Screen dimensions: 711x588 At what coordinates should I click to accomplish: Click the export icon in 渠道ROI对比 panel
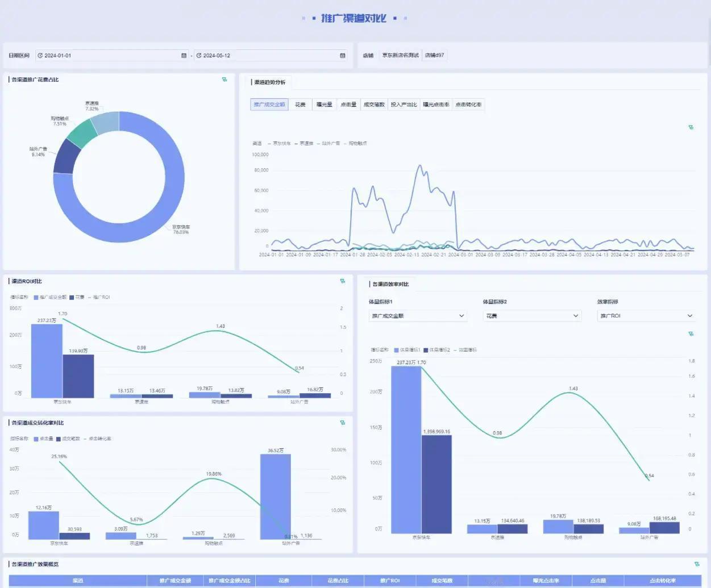342,281
